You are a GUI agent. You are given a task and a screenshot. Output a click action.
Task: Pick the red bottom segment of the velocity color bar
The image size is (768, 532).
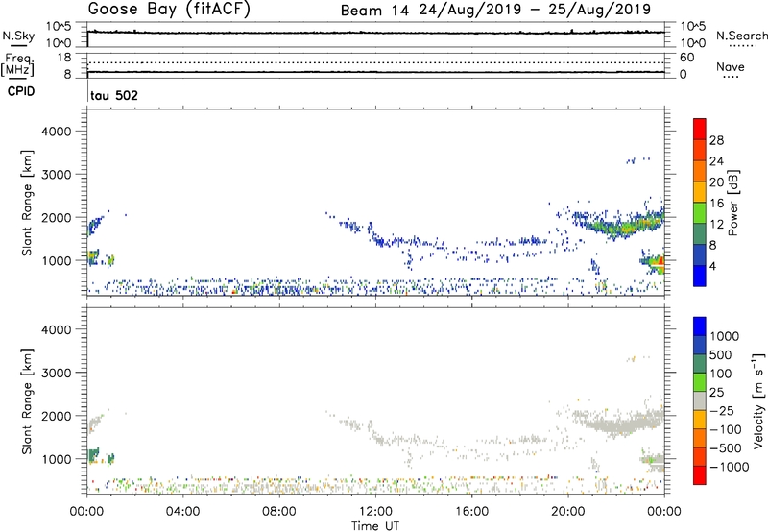[x=700, y=475]
